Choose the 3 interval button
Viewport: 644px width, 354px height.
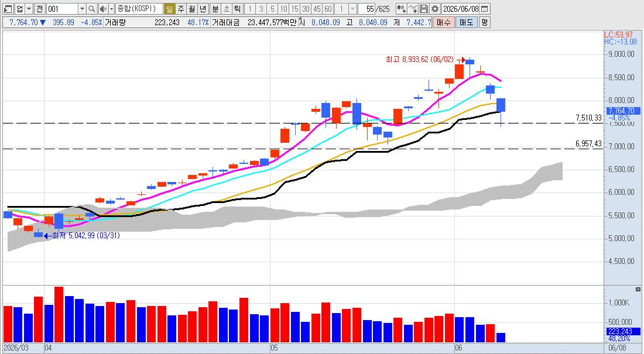(261, 9)
